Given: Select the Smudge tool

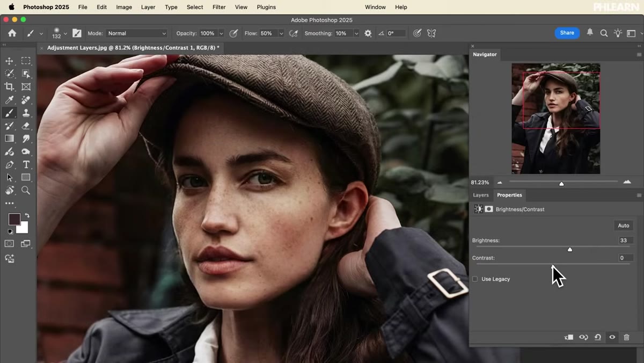Looking at the screenshot, I should 26,139.
